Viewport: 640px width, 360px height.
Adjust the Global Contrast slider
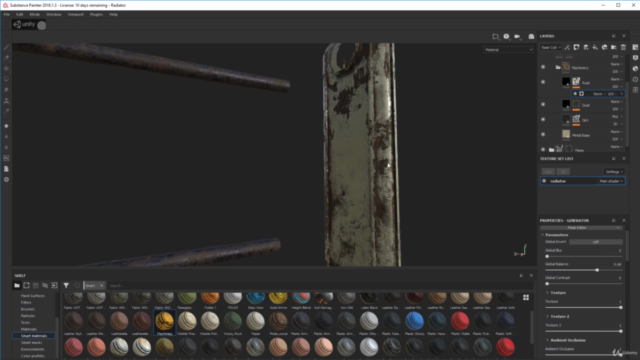coord(583,284)
